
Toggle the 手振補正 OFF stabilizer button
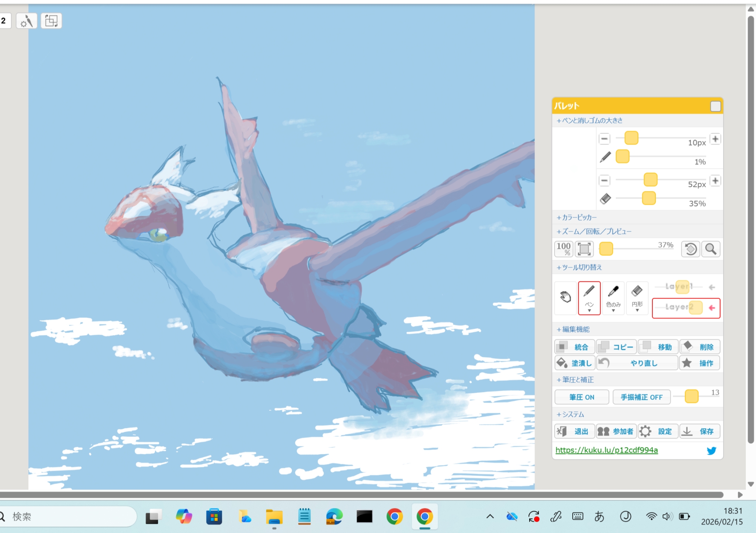(x=641, y=397)
